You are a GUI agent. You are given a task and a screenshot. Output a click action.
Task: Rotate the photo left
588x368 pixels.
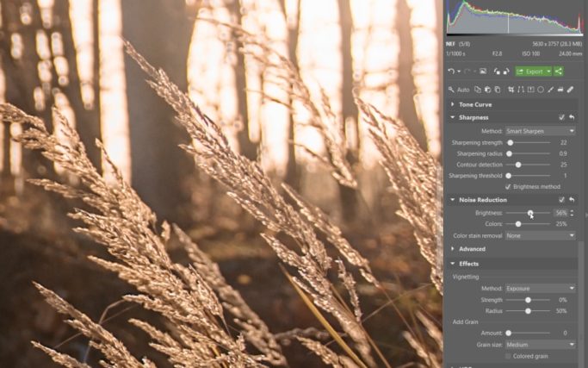[x=497, y=72]
